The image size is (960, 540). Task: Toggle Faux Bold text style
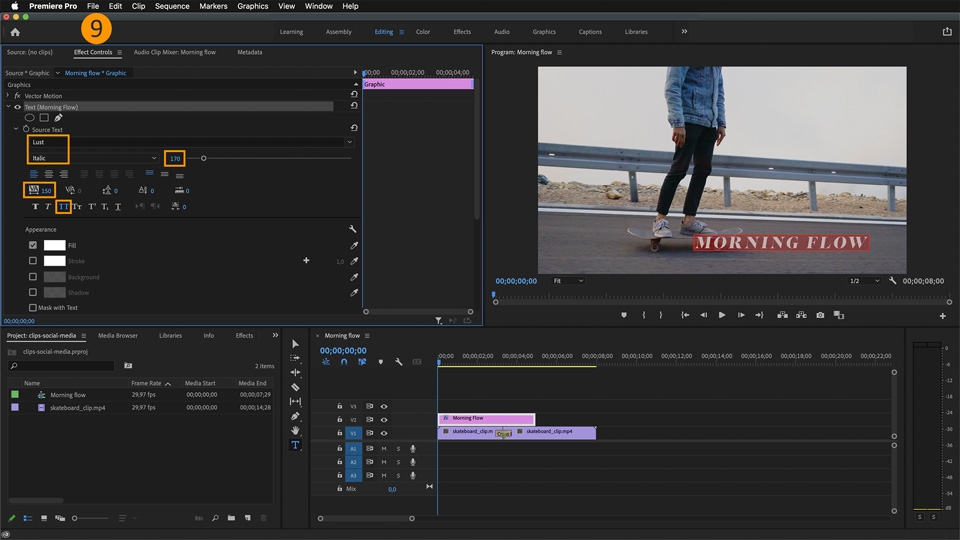pos(35,207)
